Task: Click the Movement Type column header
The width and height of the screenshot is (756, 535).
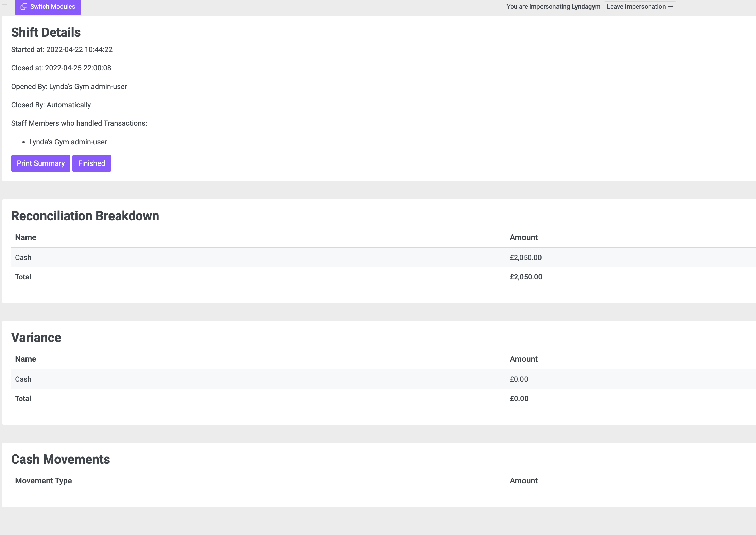Action: click(x=44, y=481)
